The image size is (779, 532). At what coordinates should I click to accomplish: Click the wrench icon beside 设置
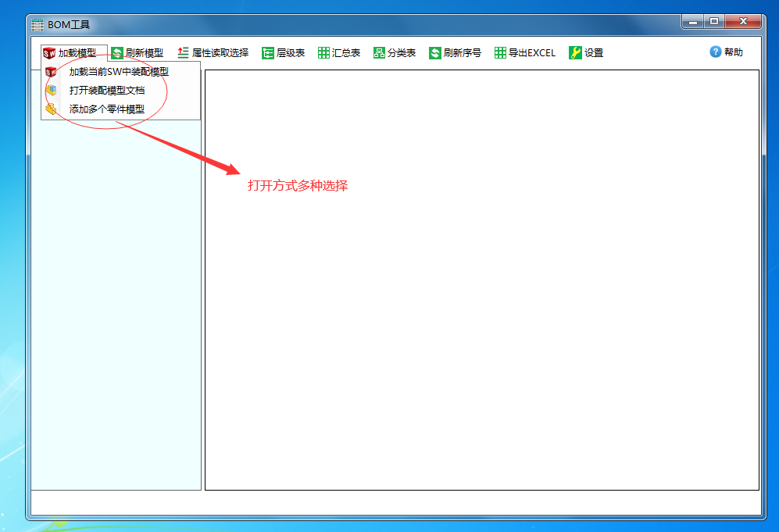(x=575, y=52)
